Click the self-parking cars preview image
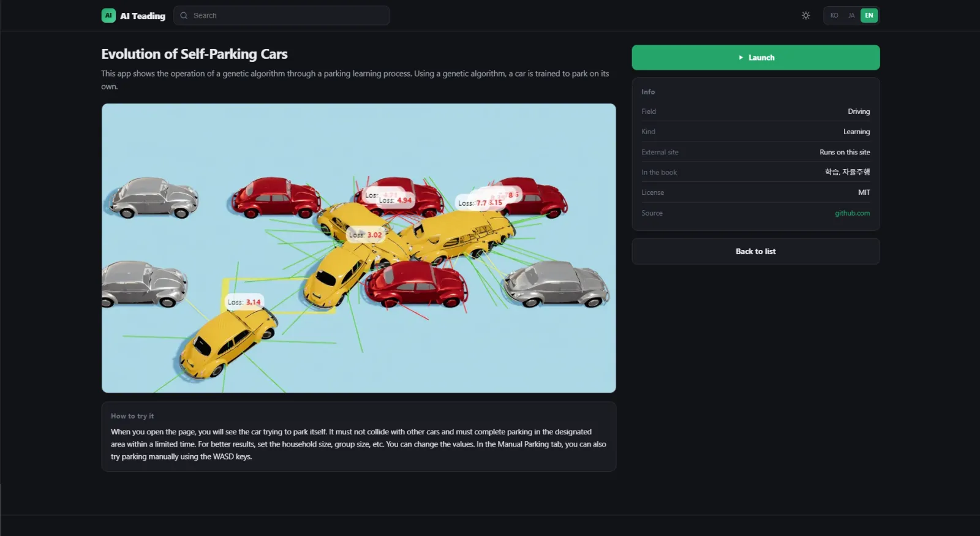 click(359, 248)
